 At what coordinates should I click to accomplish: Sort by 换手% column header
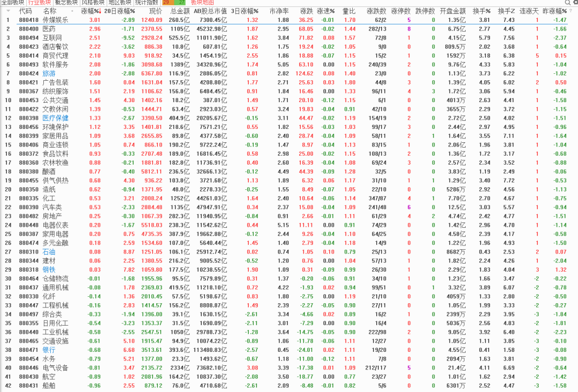(x=482, y=11)
